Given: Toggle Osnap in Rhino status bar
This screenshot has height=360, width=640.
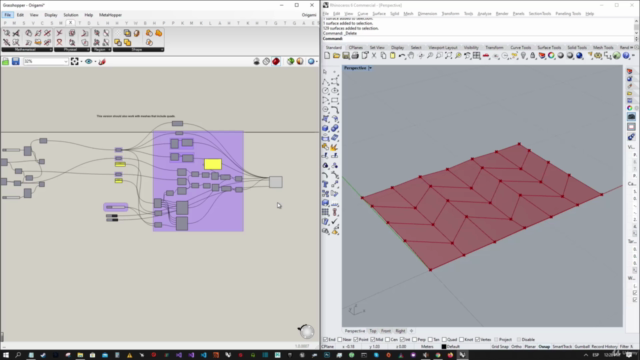Looking at the screenshot, I should pos(544,347).
